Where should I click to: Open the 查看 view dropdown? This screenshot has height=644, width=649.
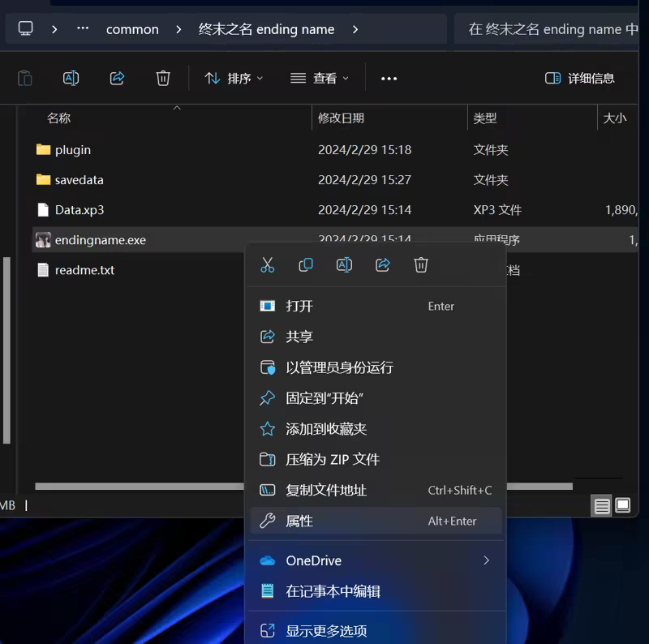coord(320,78)
